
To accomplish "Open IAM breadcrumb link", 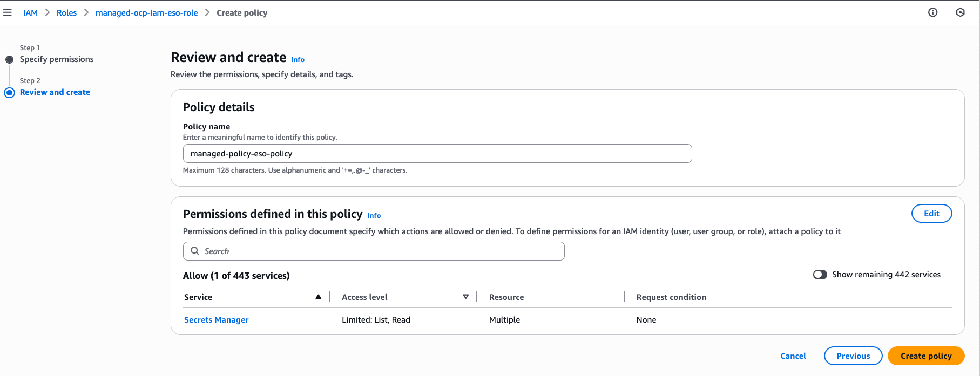I will (30, 13).
